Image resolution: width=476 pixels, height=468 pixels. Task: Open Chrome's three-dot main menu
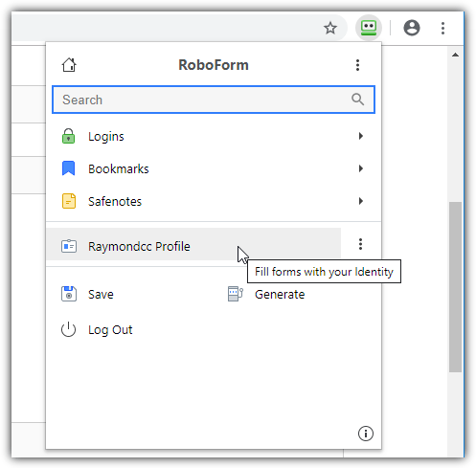pos(442,28)
